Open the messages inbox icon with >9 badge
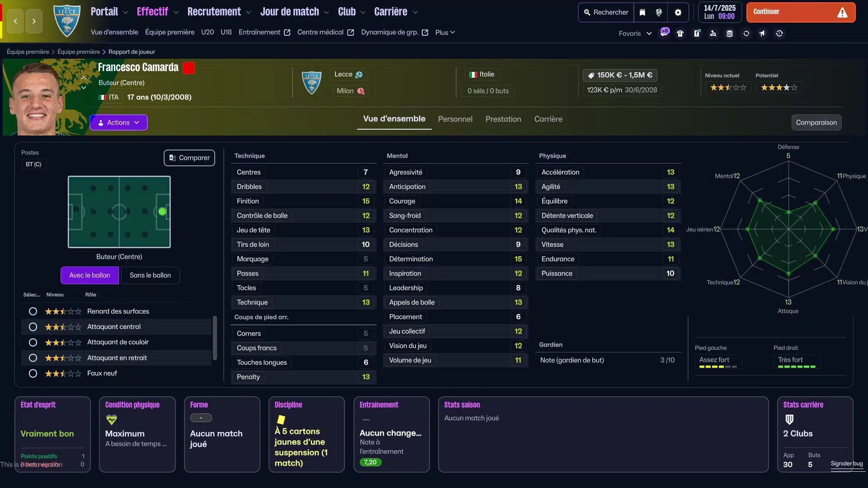Viewport: 868px width, 488px height. click(664, 33)
